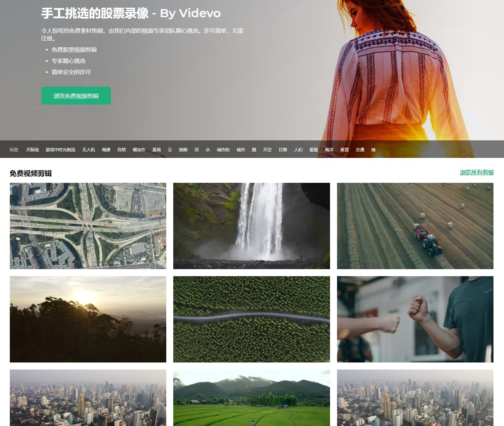Select the 天际线 tag
Screen dimensions: 504x426
(x=32, y=149)
